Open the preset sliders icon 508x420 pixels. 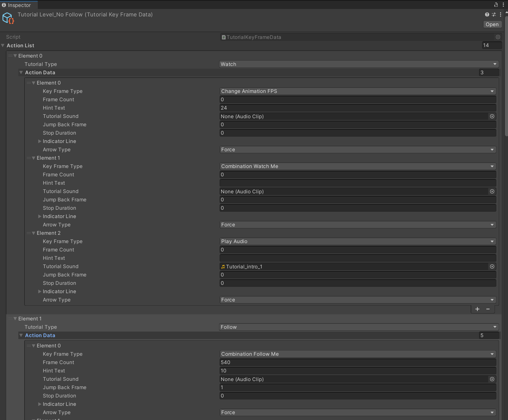[494, 14]
